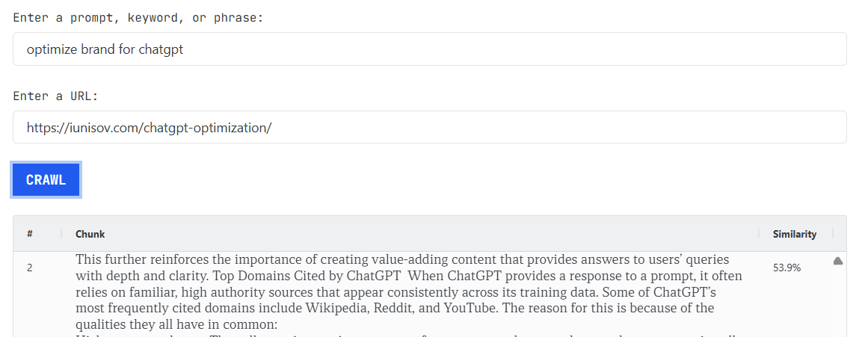Click the scroll-up arrow in results table

click(x=838, y=261)
